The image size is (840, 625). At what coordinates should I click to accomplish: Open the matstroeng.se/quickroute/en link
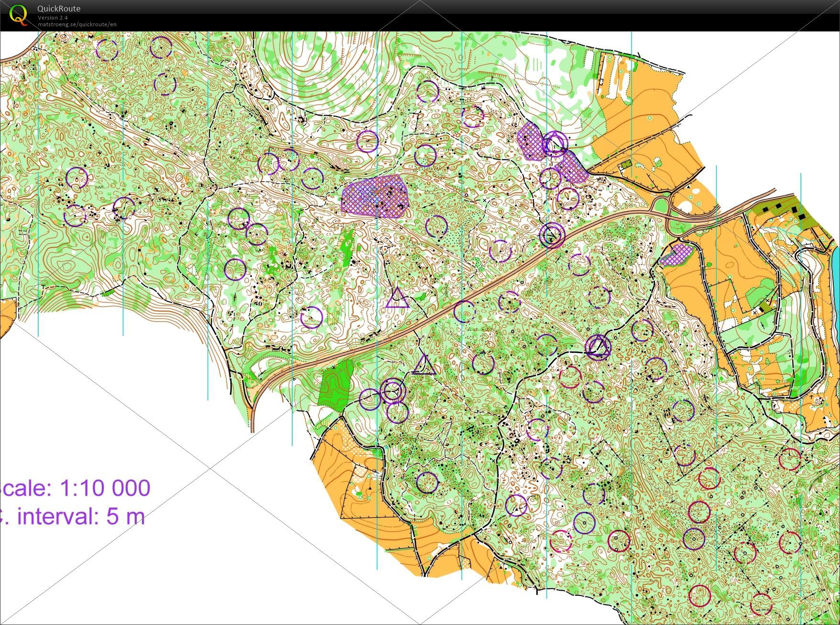[77, 24]
